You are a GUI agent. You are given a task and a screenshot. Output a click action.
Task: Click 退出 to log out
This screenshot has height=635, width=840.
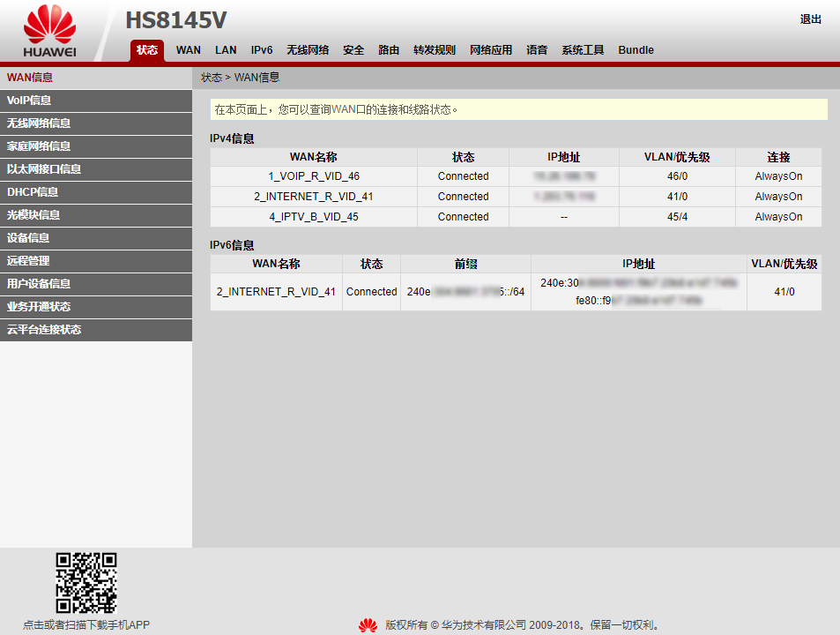[x=810, y=19]
